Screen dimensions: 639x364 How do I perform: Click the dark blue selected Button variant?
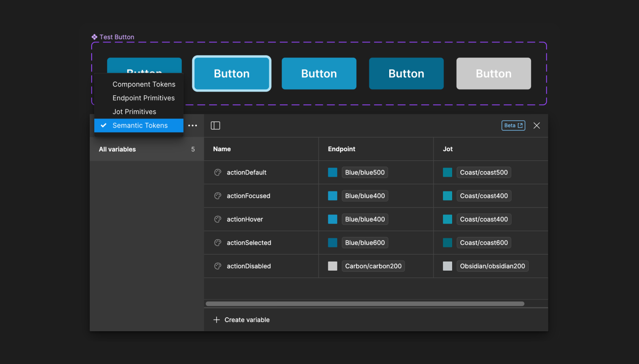click(x=407, y=73)
